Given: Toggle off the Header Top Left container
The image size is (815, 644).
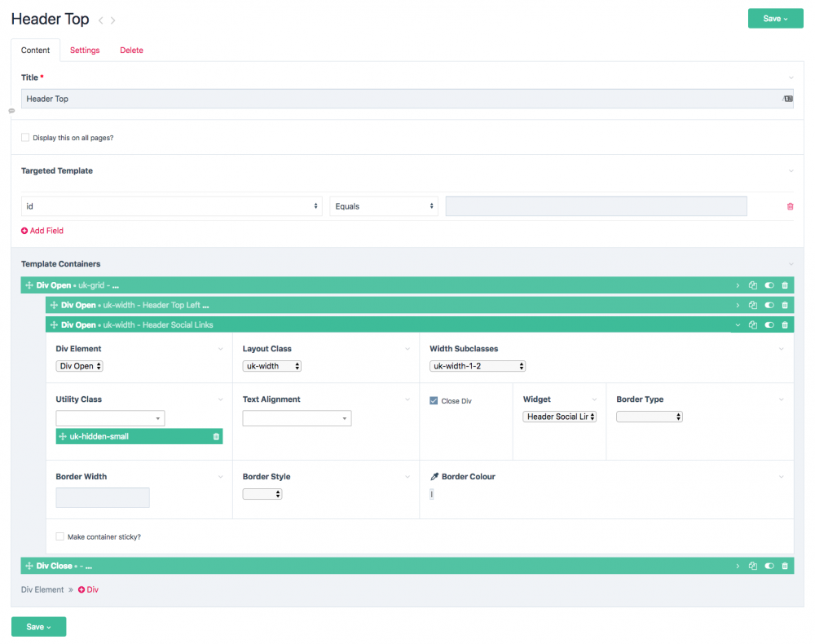Looking at the screenshot, I should coord(769,305).
